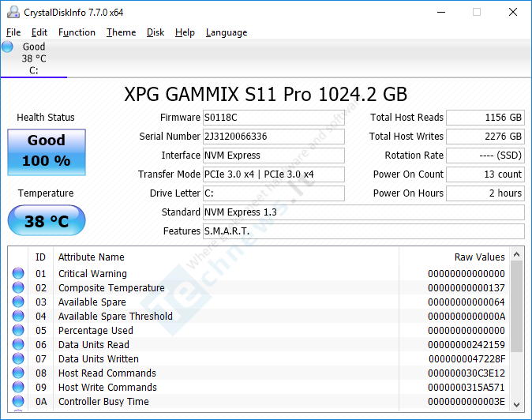The height and width of the screenshot is (420, 532).
Task: Click raw value 00000000000137
Action: 466,287
